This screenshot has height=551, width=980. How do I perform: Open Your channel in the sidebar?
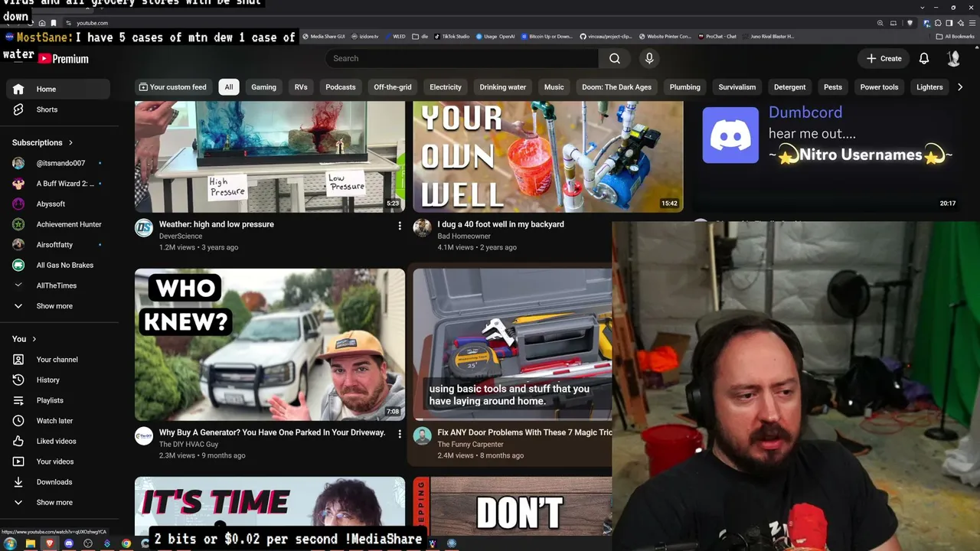[58, 360]
